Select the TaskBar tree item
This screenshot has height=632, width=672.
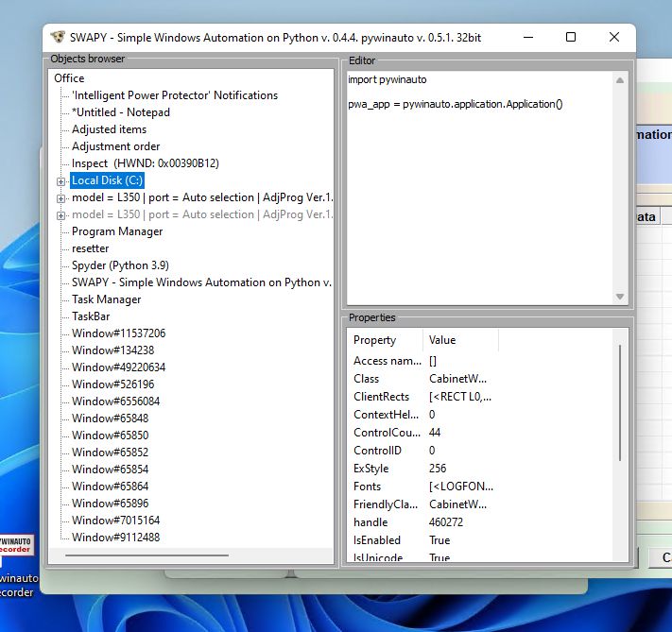(91, 316)
